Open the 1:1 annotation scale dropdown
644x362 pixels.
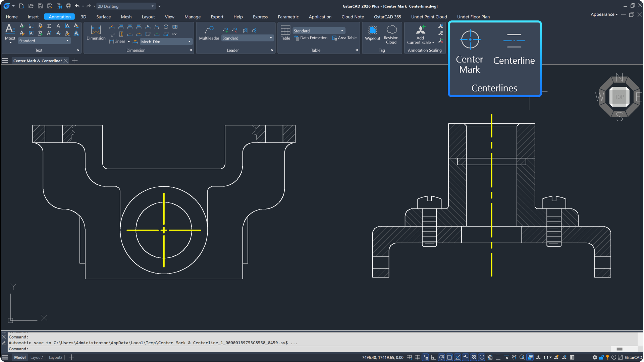tap(547, 357)
